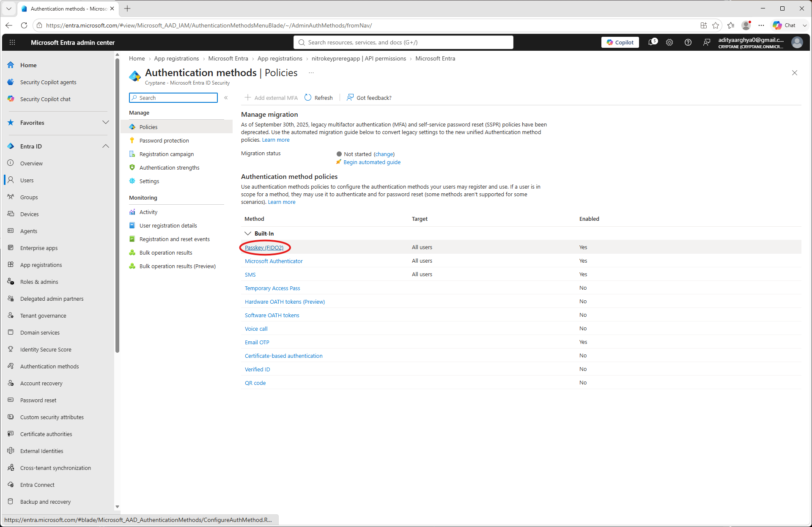Click the Copilot button

point(620,42)
